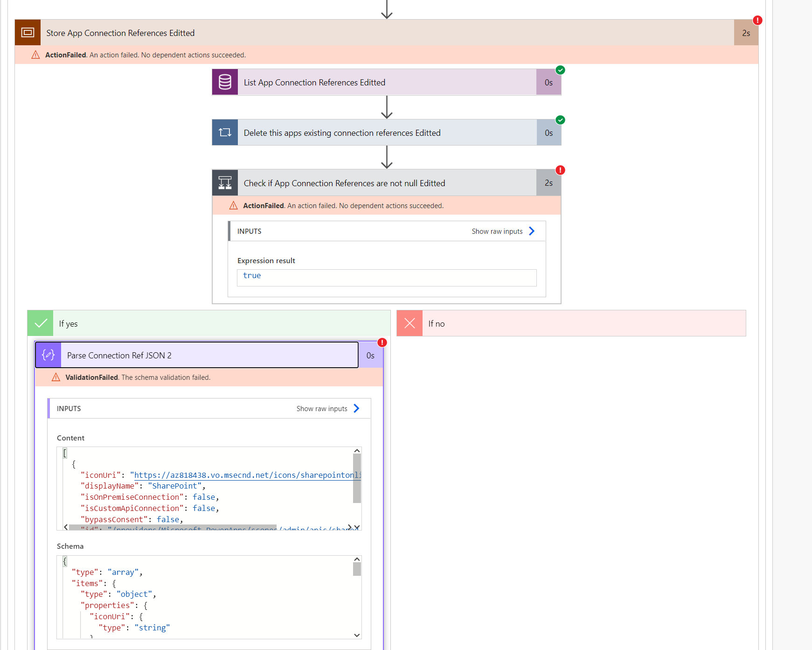The height and width of the screenshot is (650, 812).
Task: Select the Store App Connection References scope icon
Action: (28, 33)
